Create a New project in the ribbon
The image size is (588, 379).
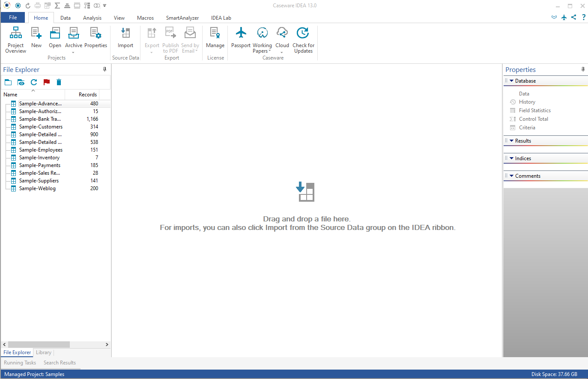click(x=36, y=38)
